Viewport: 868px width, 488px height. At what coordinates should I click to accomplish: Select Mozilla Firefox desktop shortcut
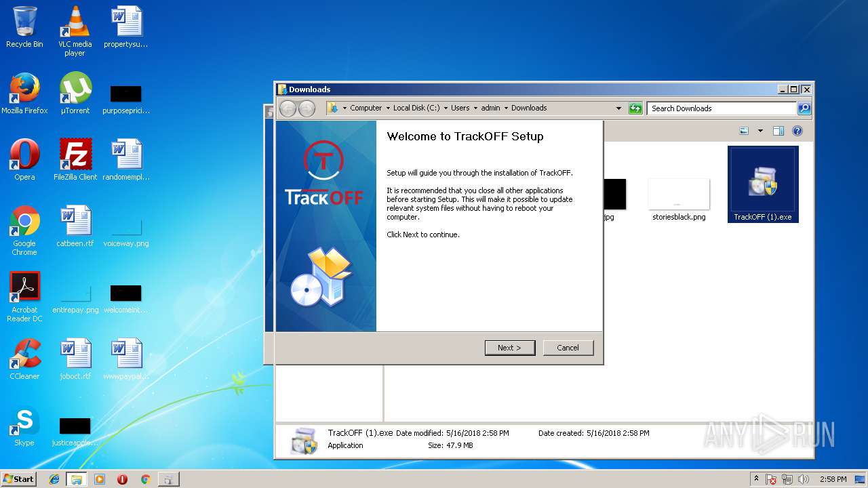click(24, 94)
